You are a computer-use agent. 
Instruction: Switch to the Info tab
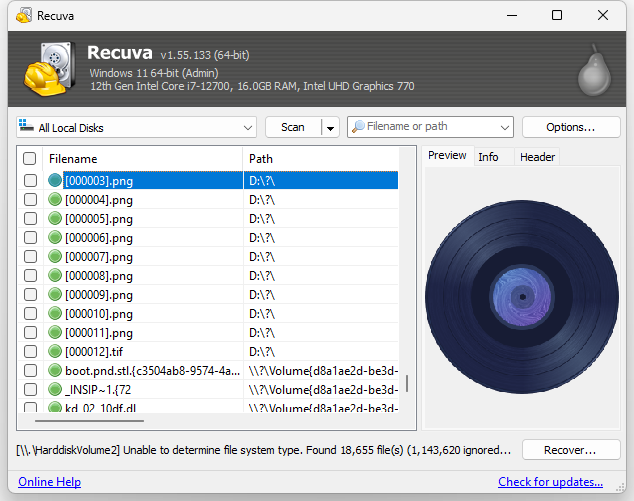point(488,157)
